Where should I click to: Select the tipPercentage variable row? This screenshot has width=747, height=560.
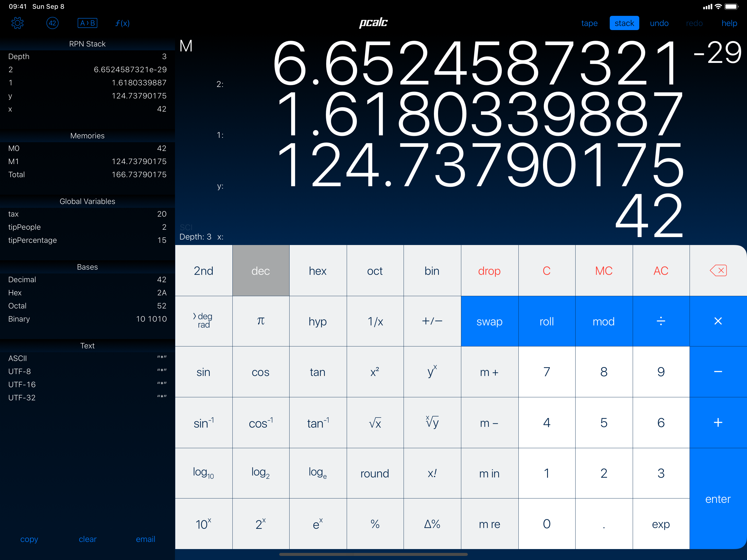(x=87, y=240)
